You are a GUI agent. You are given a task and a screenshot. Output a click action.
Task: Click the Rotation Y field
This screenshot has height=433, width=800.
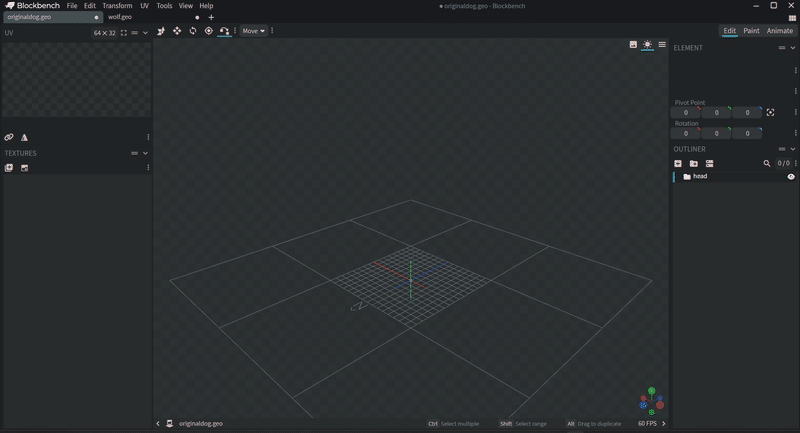716,134
